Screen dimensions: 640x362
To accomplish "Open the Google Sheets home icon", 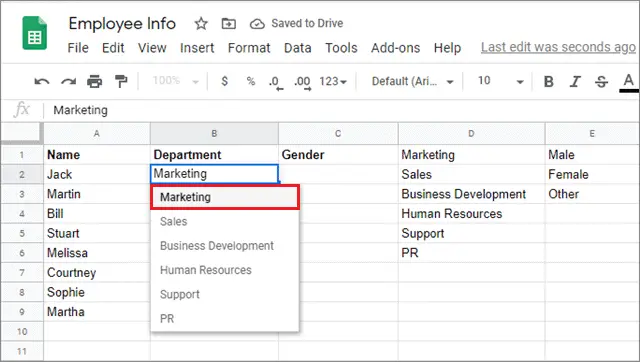I will (34, 33).
